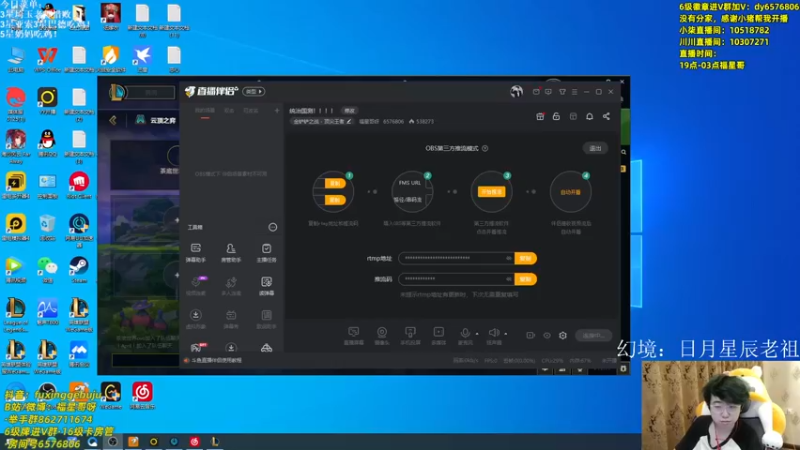
Task: Open the danmaku assistant tool (弹幕助手)
Action: click(x=195, y=252)
